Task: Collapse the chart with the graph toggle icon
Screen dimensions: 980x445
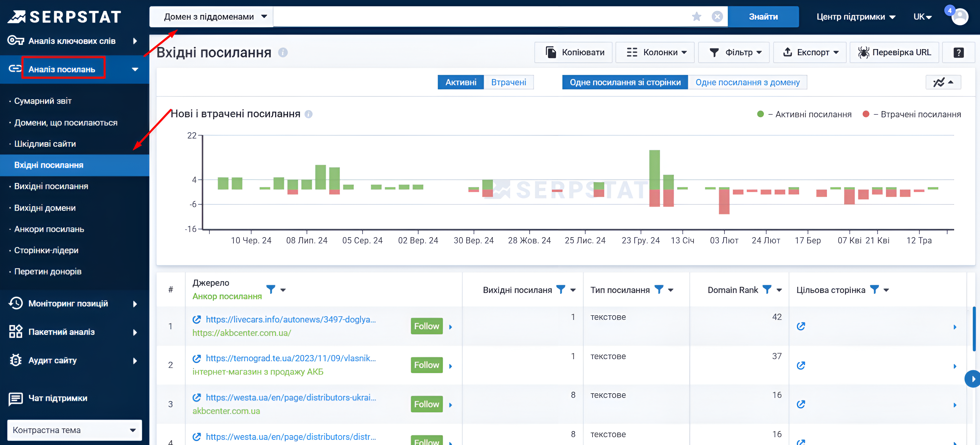Action: 943,82
